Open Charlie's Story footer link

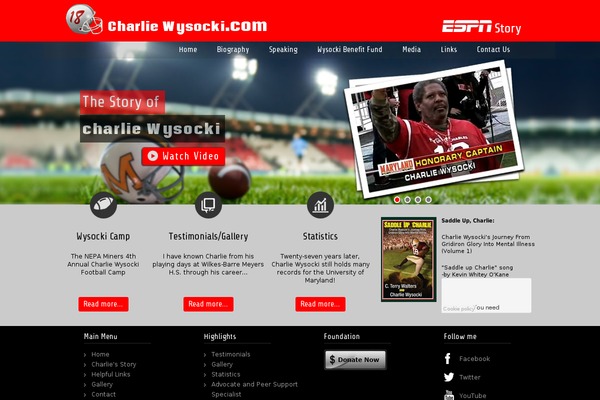click(114, 364)
